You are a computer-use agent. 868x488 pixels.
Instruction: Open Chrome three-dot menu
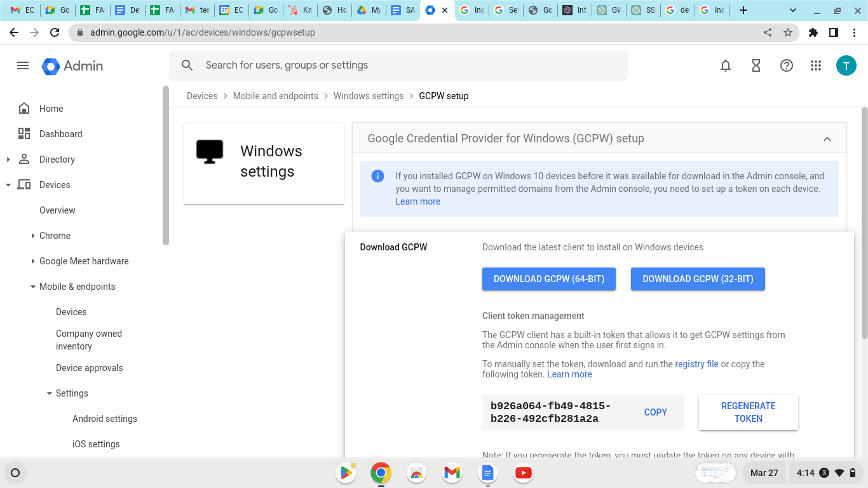(x=854, y=32)
